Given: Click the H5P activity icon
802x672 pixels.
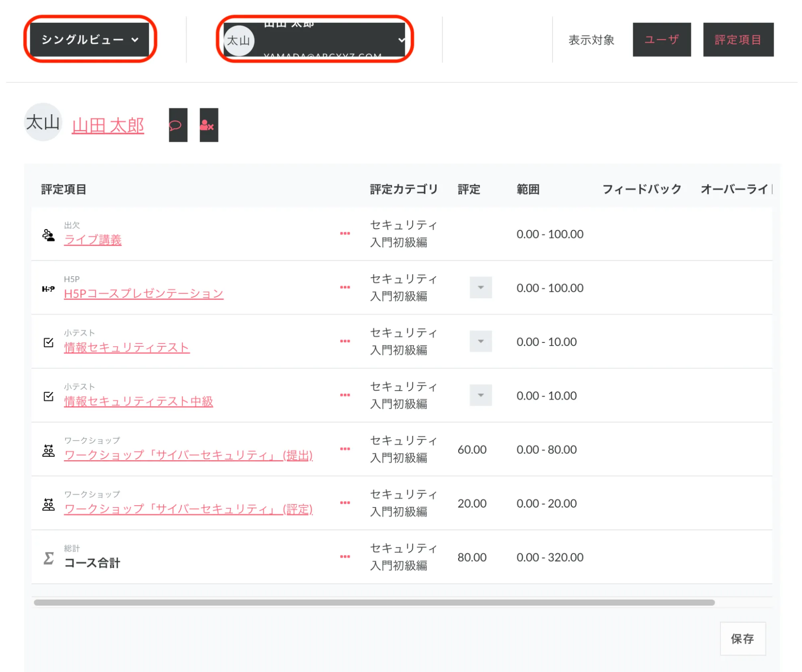Looking at the screenshot, I should tap(49, 289).
